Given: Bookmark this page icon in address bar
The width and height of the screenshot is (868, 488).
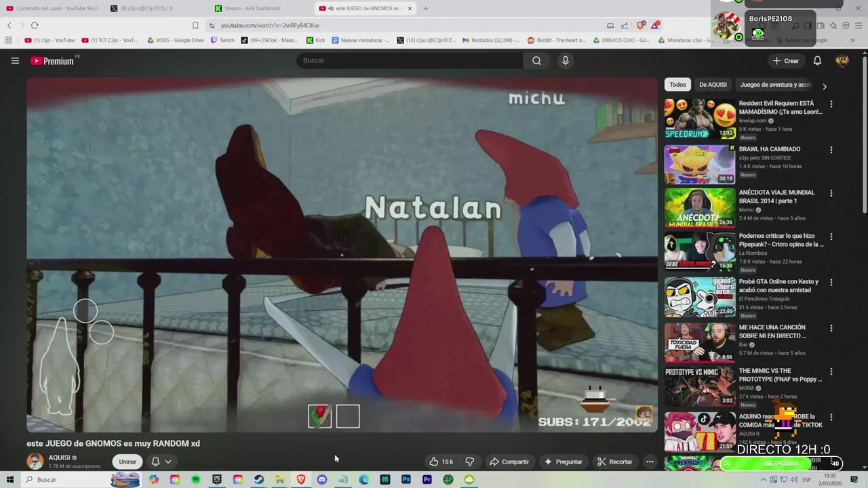Looking at the screenshot, I should coord(195,25).
